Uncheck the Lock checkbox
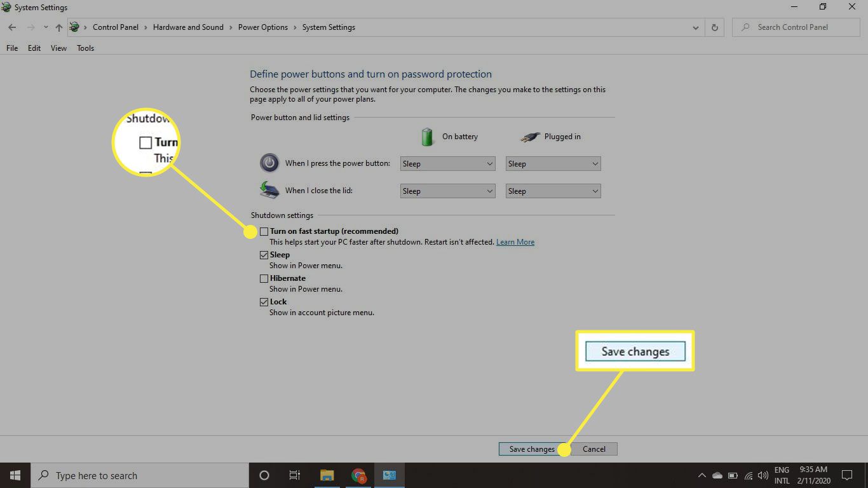This screenshot has height=488, width=868. click(264, 302)
